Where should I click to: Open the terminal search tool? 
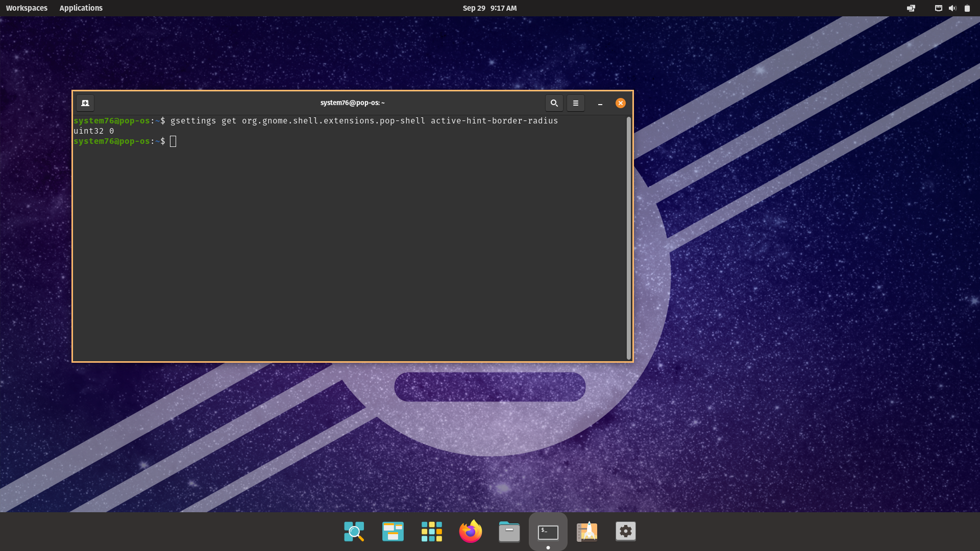pos(554,103)
